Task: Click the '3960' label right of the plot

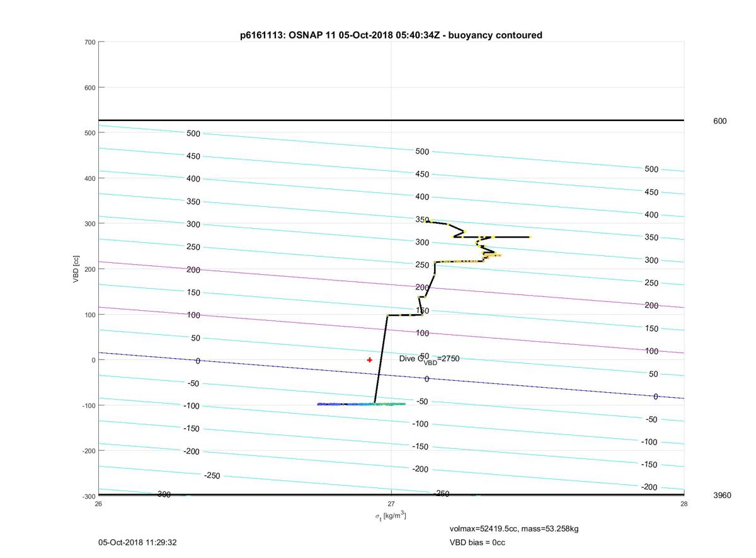Action: click(722, 496)
